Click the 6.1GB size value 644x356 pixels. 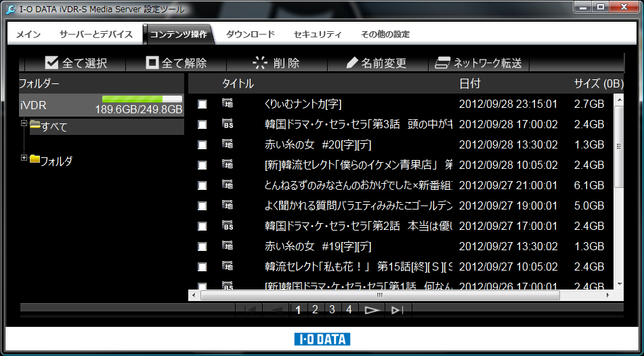pyautogui.click(x=589, y=186)
